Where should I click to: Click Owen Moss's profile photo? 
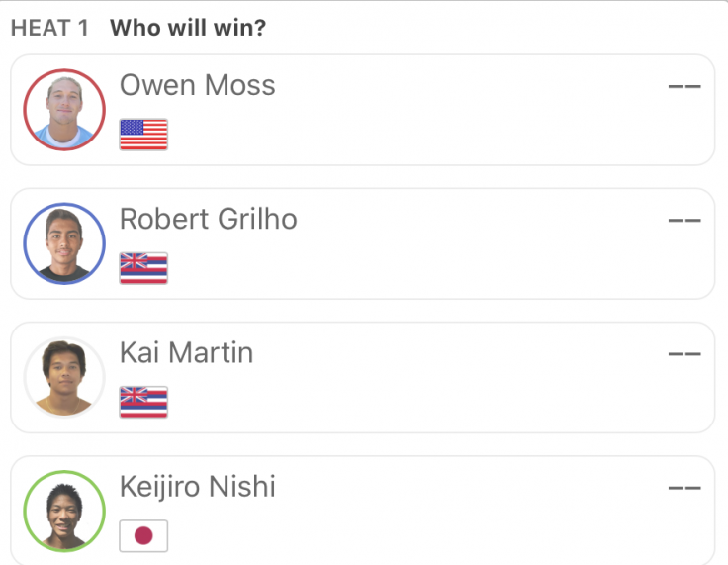click(64, 110)
